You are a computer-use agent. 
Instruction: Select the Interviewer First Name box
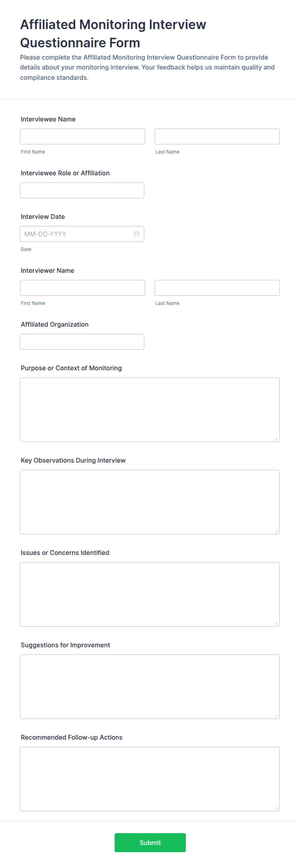[82, 288]
